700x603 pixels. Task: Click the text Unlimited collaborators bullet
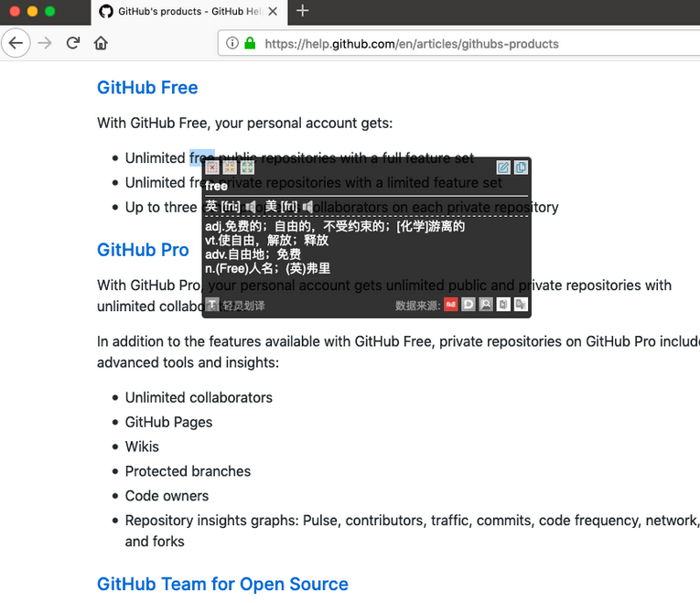click(199, 397)
